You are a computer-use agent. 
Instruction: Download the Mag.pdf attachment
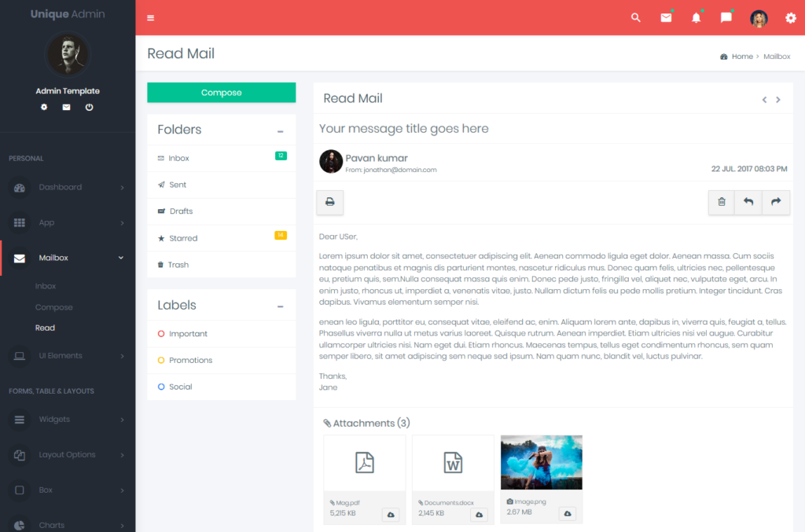click(x=391, y=514)
